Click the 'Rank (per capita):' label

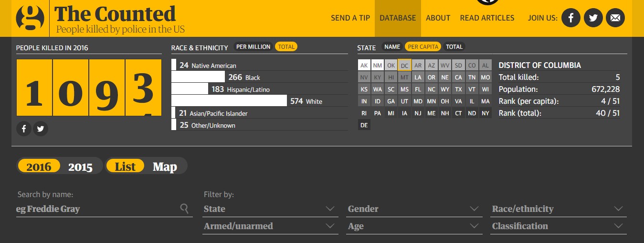(528, 101)
